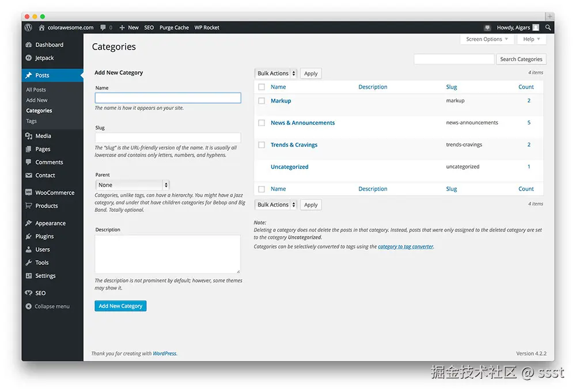Open the admin bar search magnifier
576x392 pixels.
(x=548, y=28)
